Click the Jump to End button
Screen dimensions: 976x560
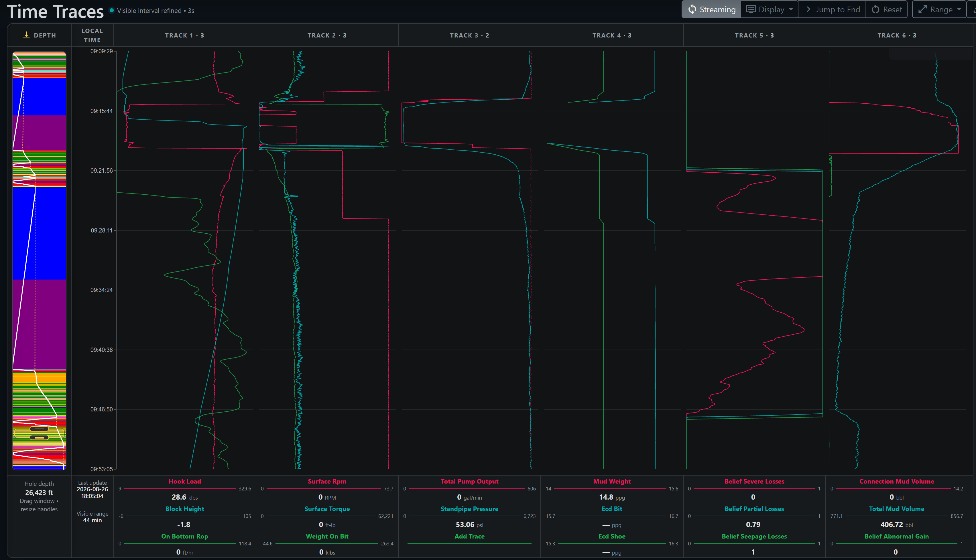[x=832, y=10]
